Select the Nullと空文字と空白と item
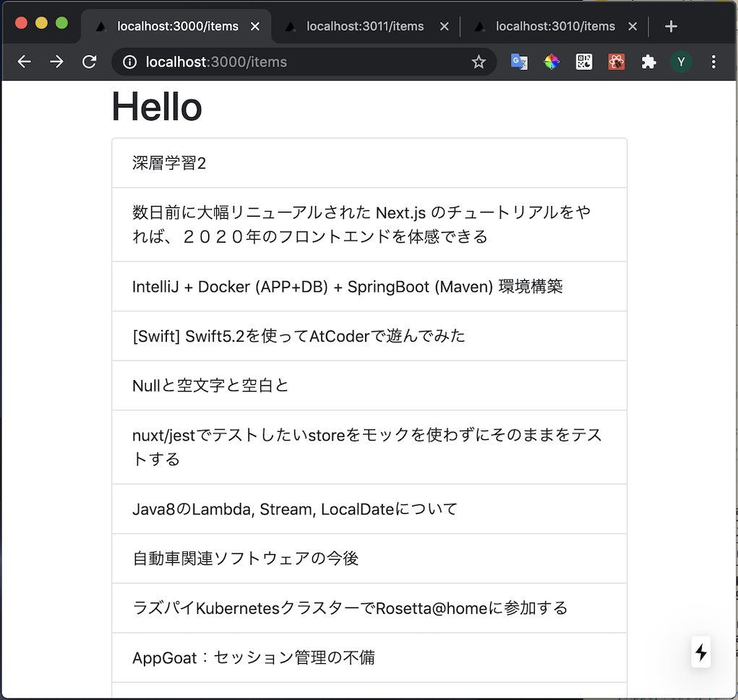The width and height of the screenshot is (738, 700). 369,386
